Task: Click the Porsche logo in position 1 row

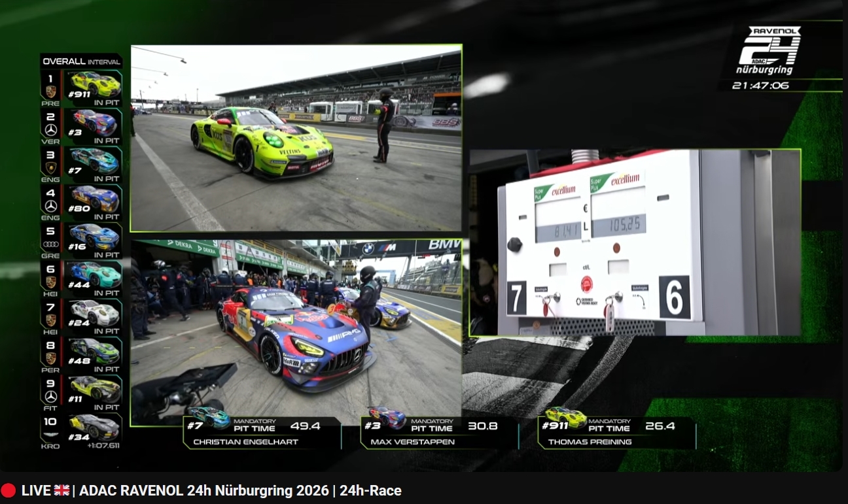Action: coord(50,92)
